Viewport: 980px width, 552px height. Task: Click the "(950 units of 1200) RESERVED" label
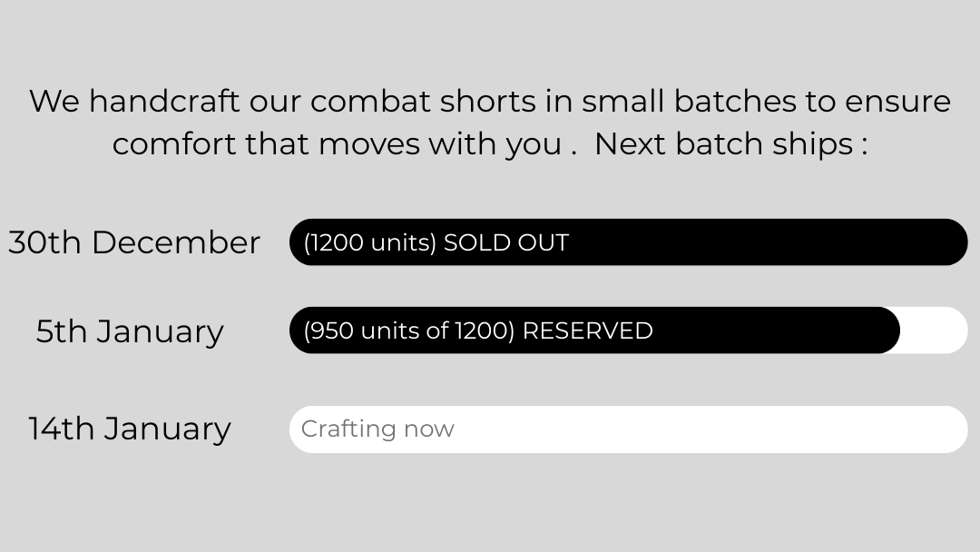tap(477, 330)
